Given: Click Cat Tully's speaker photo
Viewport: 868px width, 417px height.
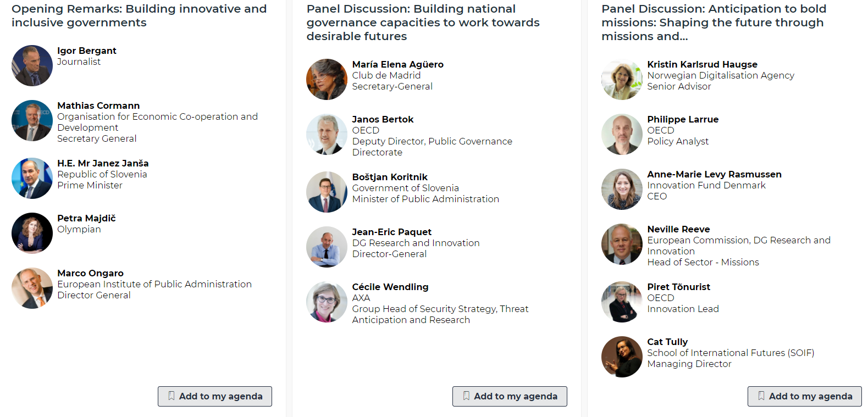Looking at the screenshot, I should [x=622, y=357].
